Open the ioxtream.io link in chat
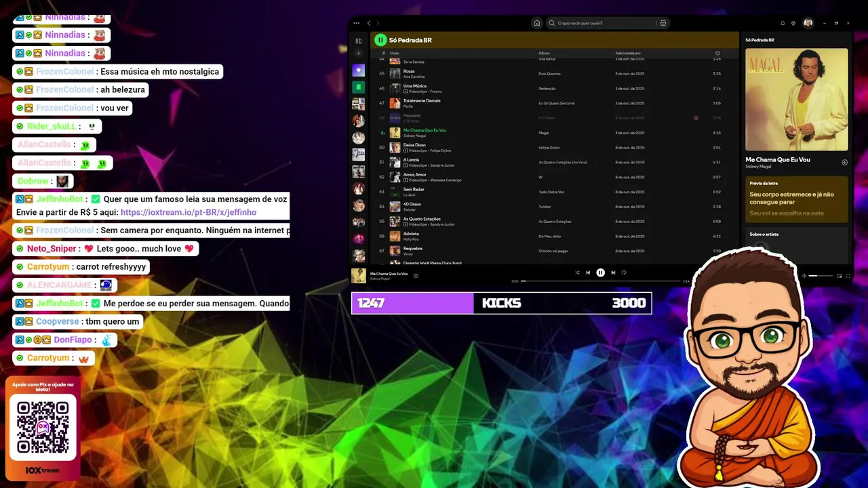 point(189,212)
